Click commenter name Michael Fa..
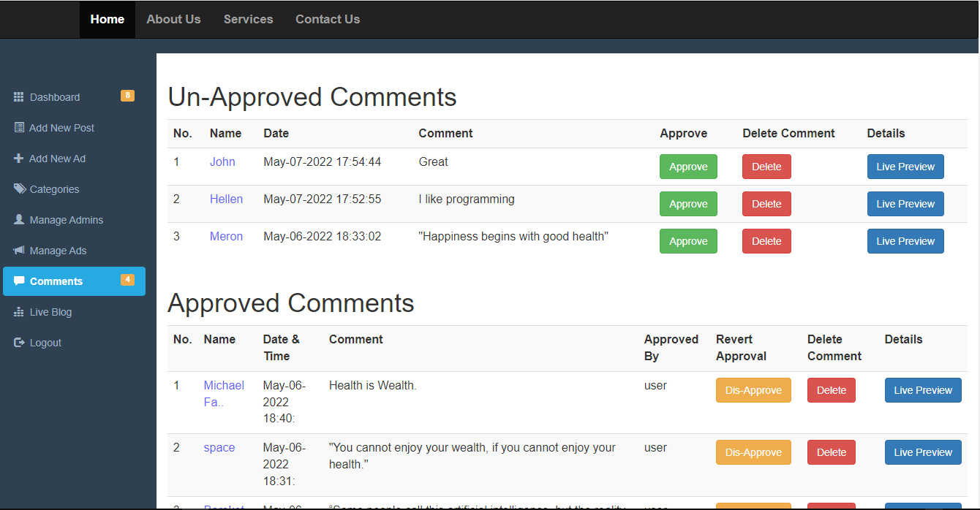This screenshot has height=510, width=980. click(x=224, y=393)
